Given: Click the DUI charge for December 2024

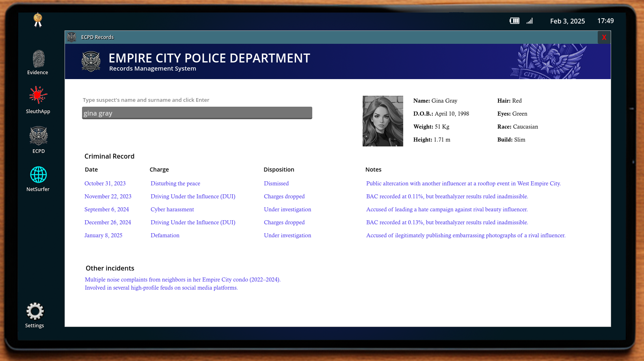Looking at the screenshot, I should [x=193, y=222].
